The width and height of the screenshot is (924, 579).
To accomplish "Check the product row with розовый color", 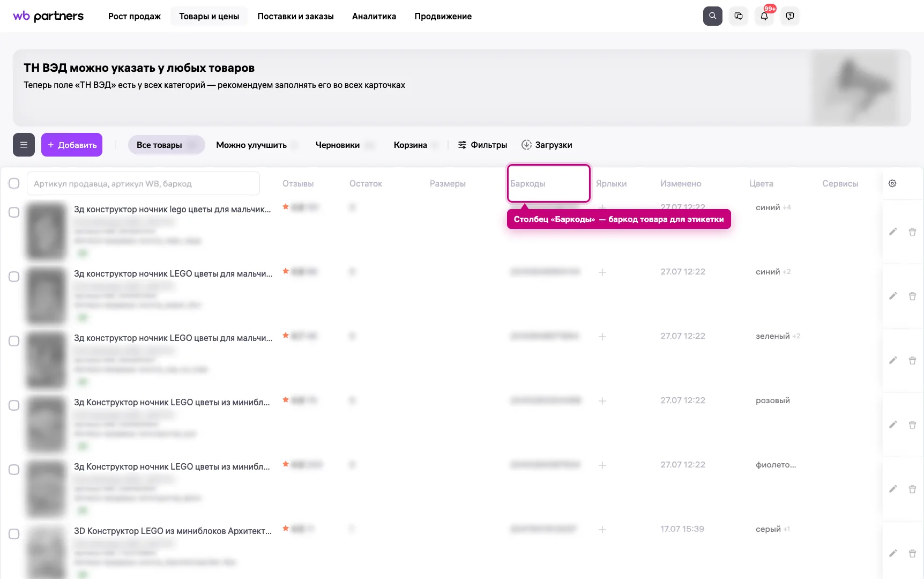I will [x=14, y=405].
